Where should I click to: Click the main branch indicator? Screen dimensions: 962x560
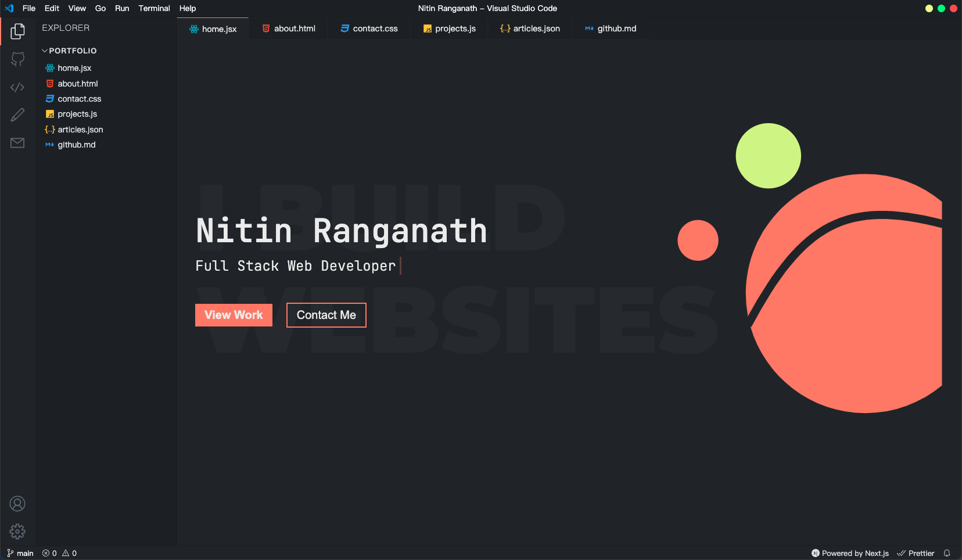[x=20, y=553]
